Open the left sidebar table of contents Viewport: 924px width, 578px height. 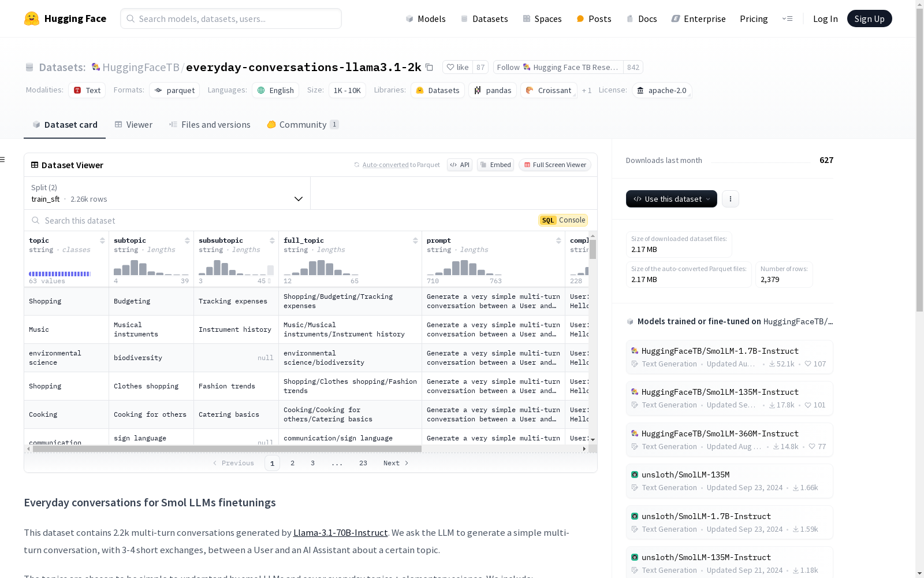click(3, 160)
